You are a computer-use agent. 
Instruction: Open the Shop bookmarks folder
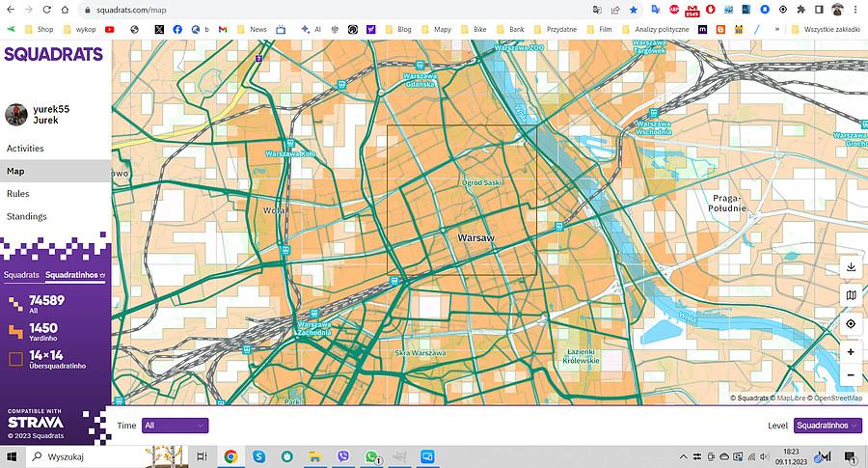pos(40,29)
